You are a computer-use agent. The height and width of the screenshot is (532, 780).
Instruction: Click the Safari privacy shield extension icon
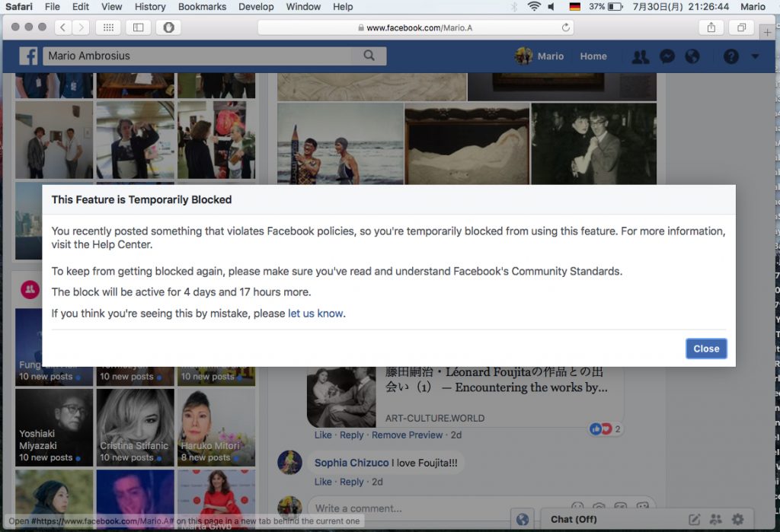pyautogui.click(x=168, y=27)
